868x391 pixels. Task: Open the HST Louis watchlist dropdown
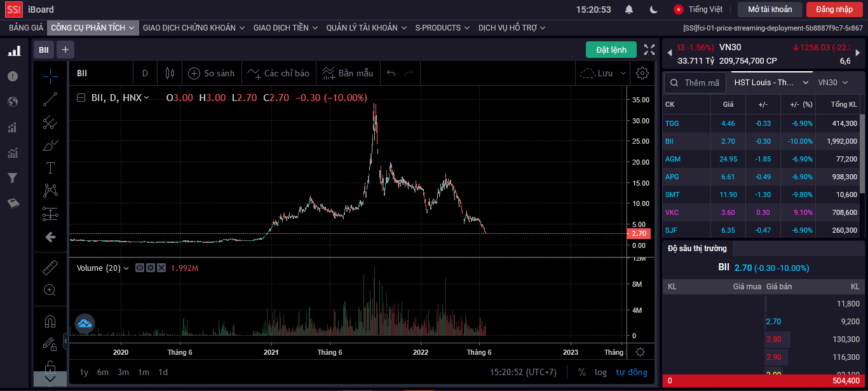point(771,83)
